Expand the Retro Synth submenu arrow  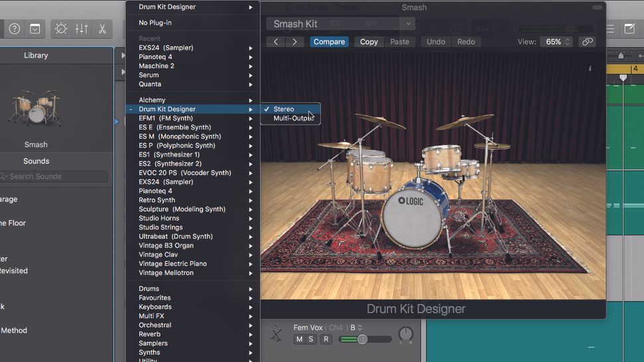point(250,200)
